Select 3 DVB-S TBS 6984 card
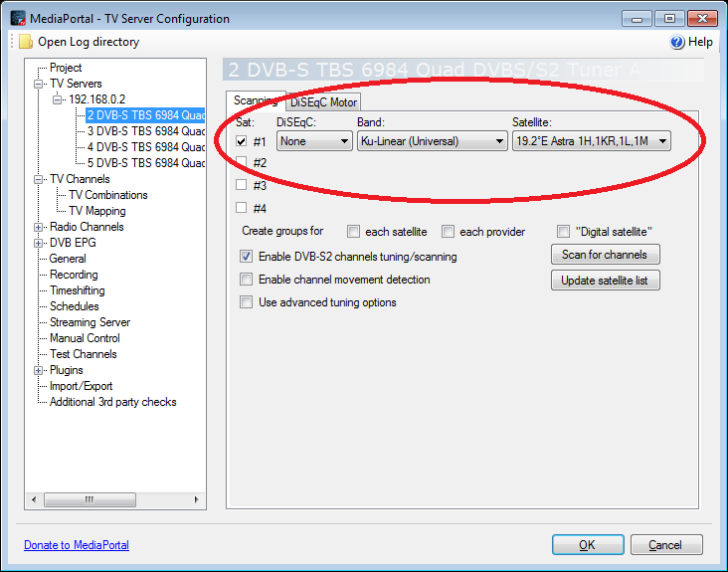This screenshot has width=728, height=572. (x=145, y=131)
